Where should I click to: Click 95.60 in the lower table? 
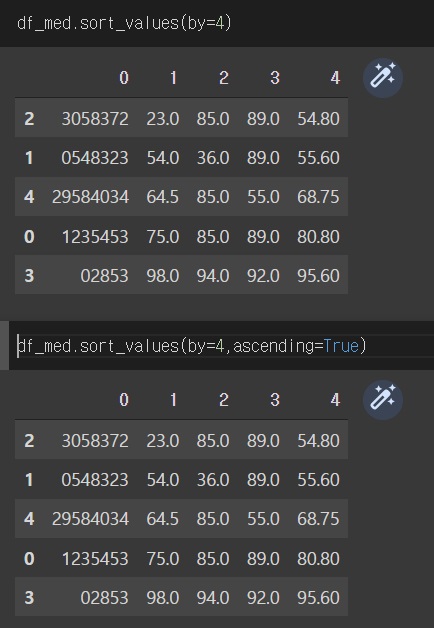(318, 598)
